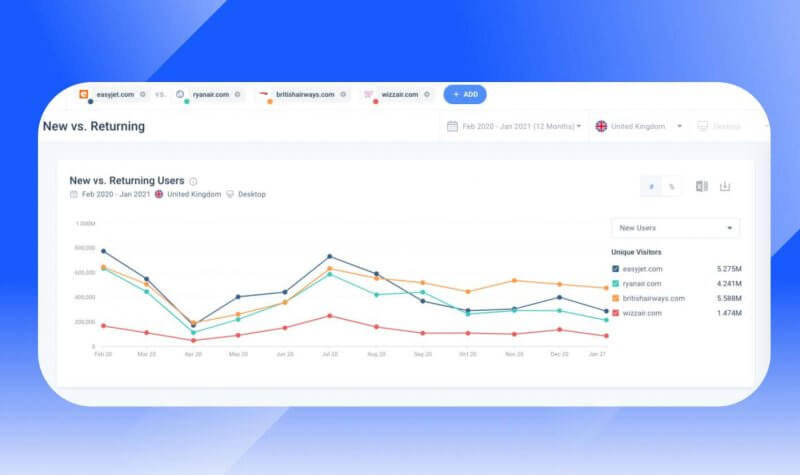Click the Excel export icon

tap(702, 186)
